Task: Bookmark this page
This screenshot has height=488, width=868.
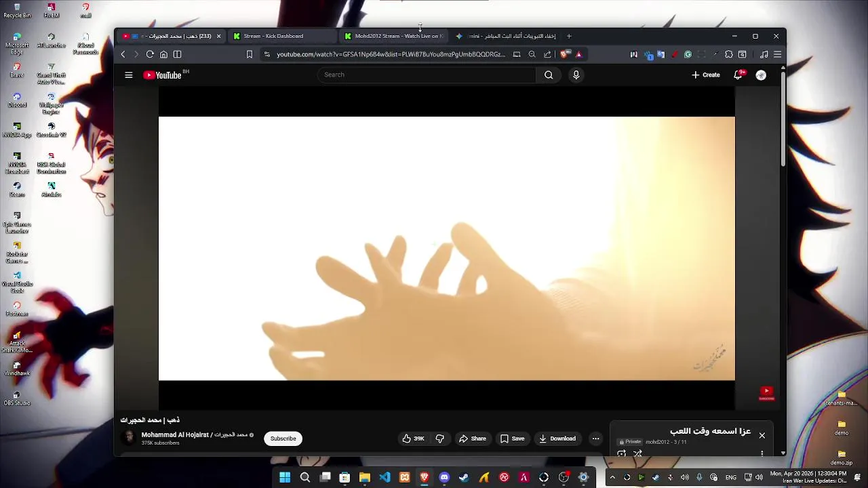Action: point(250,54)
